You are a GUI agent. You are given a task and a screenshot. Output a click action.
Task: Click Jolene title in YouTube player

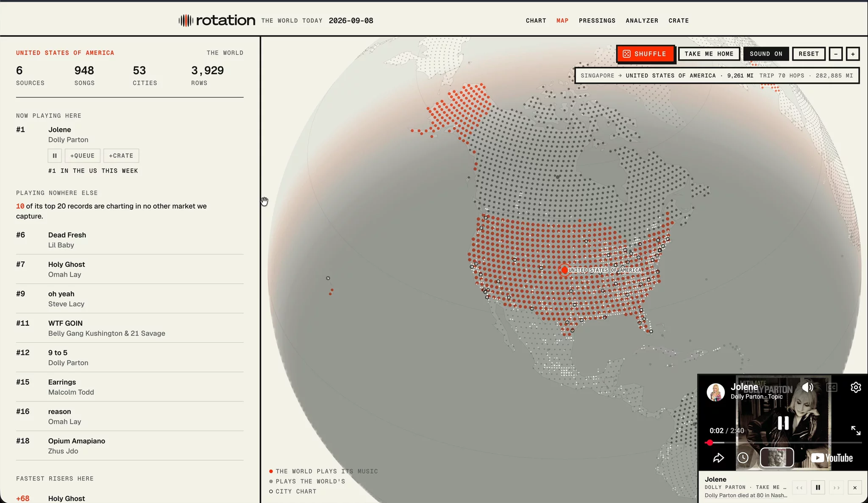point(744,387)
